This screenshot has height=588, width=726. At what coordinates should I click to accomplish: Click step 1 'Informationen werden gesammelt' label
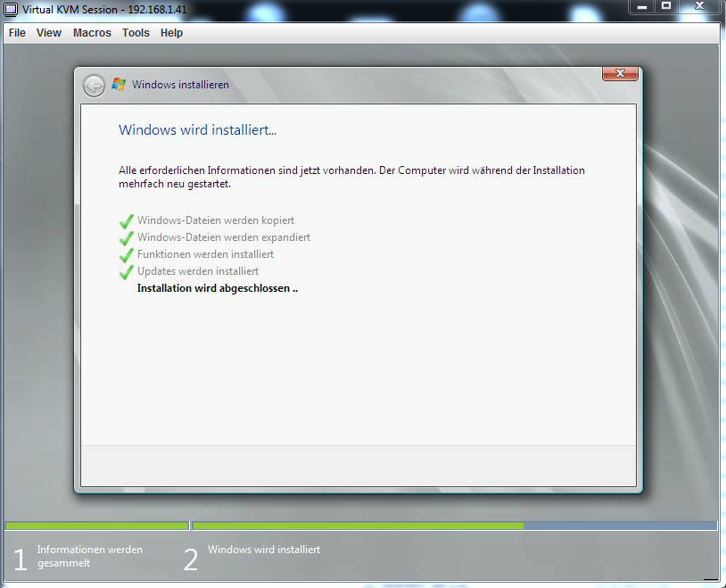click(90, 557)
